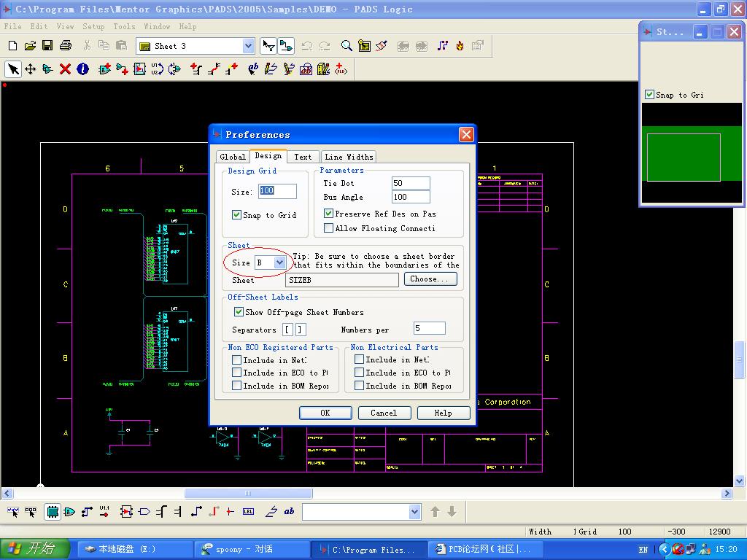
Task: Click the blue Properties info icon
Action: pos(82,69)
